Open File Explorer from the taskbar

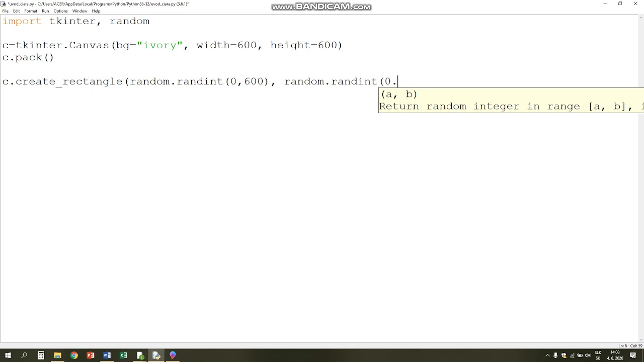57,355
